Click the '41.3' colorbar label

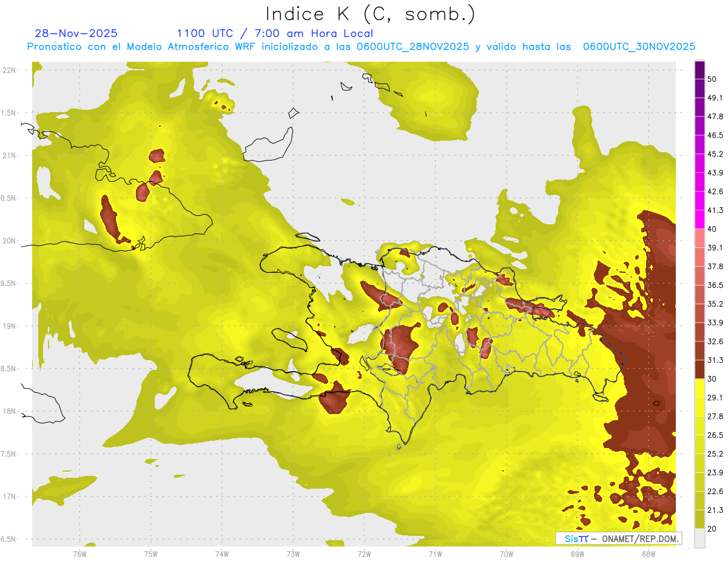click(x=715, y=210)
